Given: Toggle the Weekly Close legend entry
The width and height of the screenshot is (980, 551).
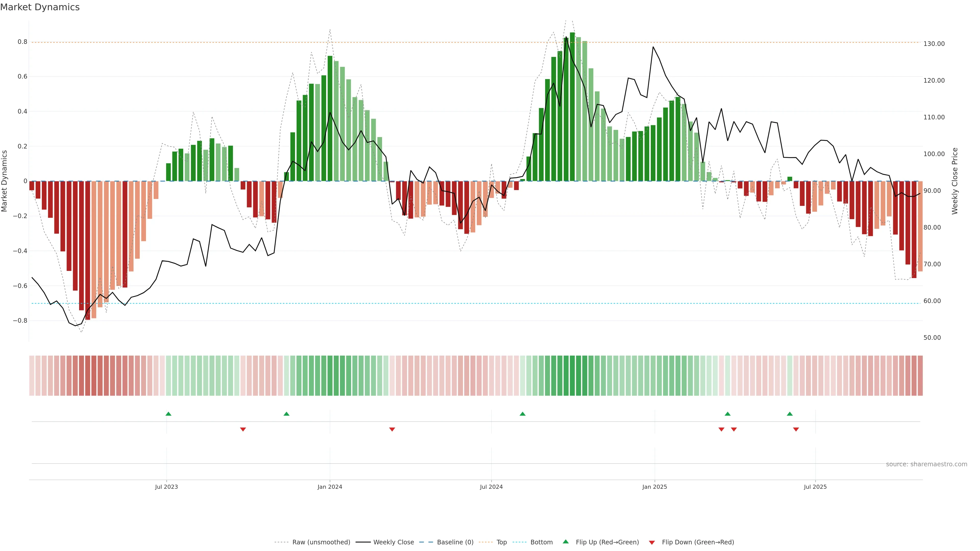Looking at the screenshot, I should [393, 542].
